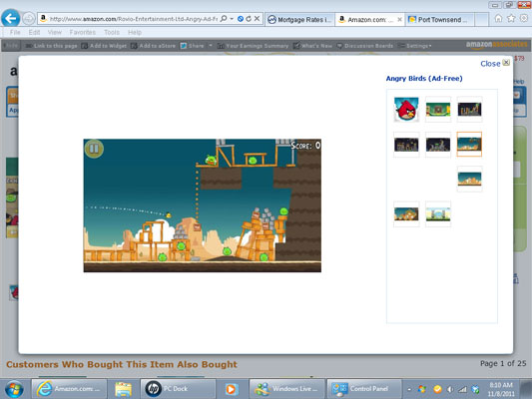This screenshot has width=532, height=399.
Task: Click the Amazon.com Internet Explorer taskbar button
Action: (69, 388)
